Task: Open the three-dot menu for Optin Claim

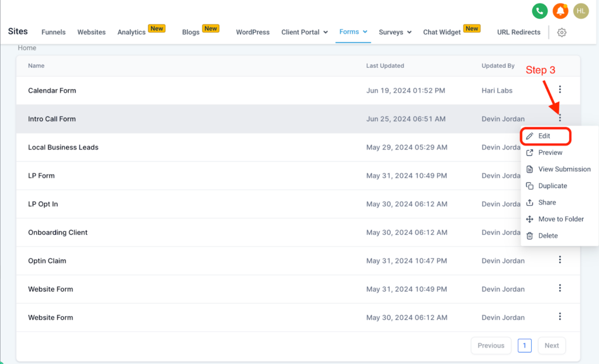Action: click(560, 260)
